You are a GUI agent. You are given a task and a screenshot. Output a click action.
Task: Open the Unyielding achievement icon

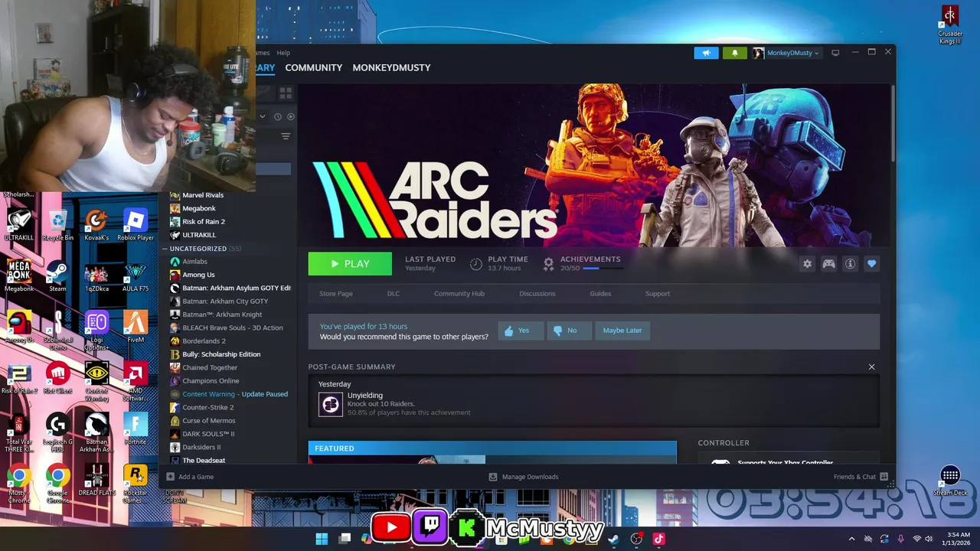[331, 404]
